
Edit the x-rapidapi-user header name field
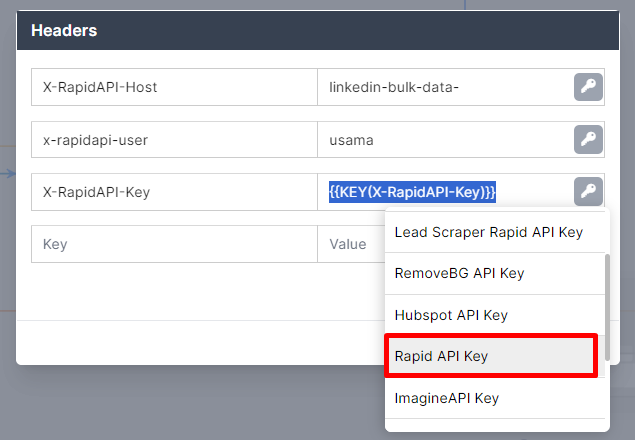click(174, 140)
